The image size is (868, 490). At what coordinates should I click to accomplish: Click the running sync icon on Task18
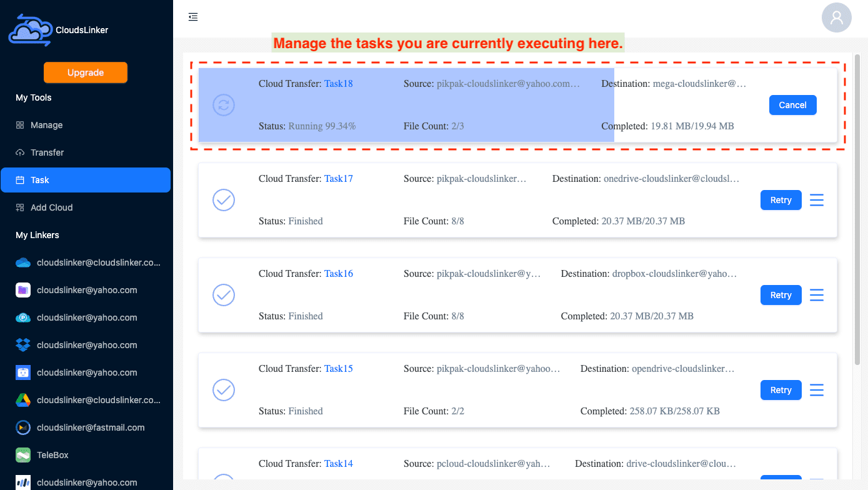coord(224,105)
